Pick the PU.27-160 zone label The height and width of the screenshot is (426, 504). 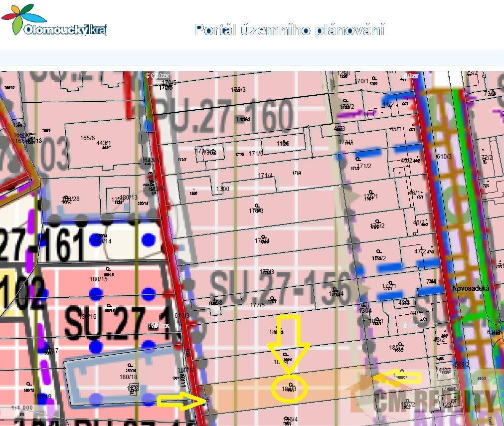coord(224,115)
